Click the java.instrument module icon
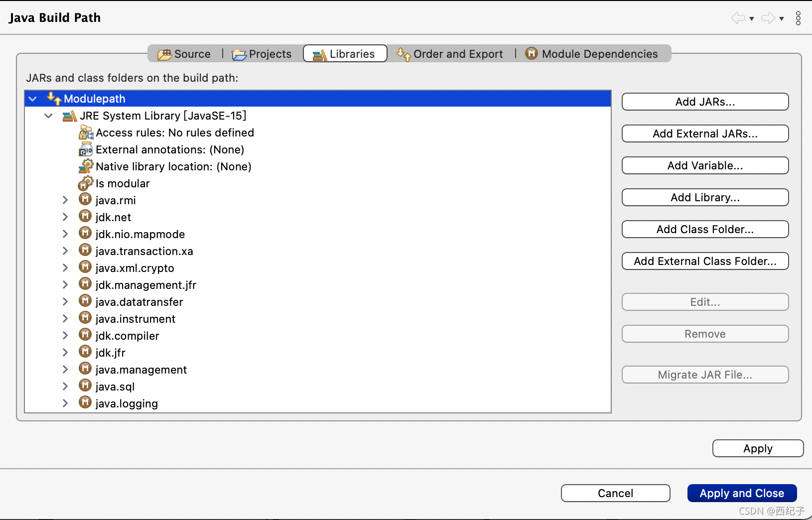This screenshot has height=520, width=812. 85,318
